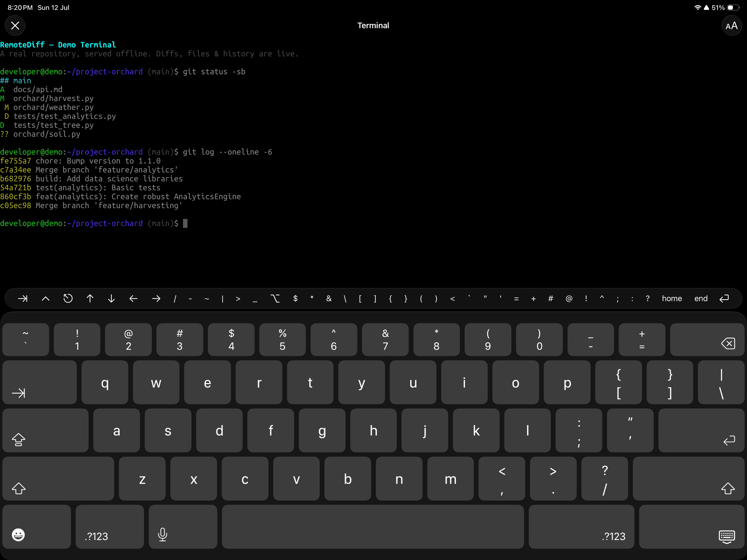The image size is (747, 560).
Task: Select commit 'b682976 build: Add data science libraries'
Action: (91, 179)
